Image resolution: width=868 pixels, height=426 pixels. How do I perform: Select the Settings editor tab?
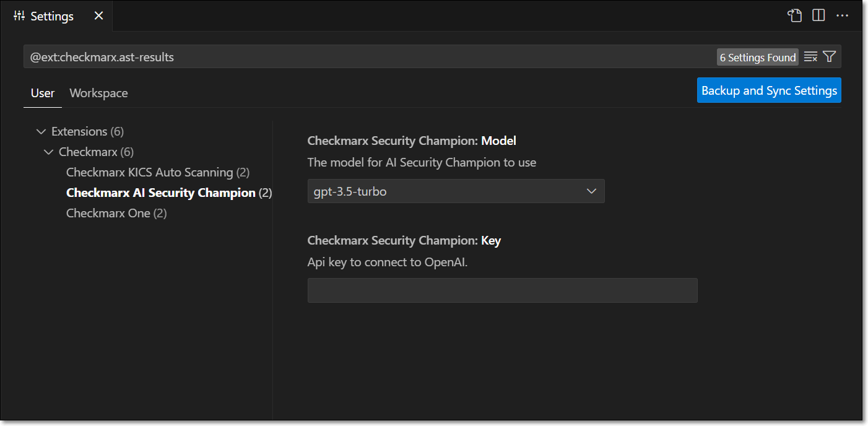(x=56, y=16)
